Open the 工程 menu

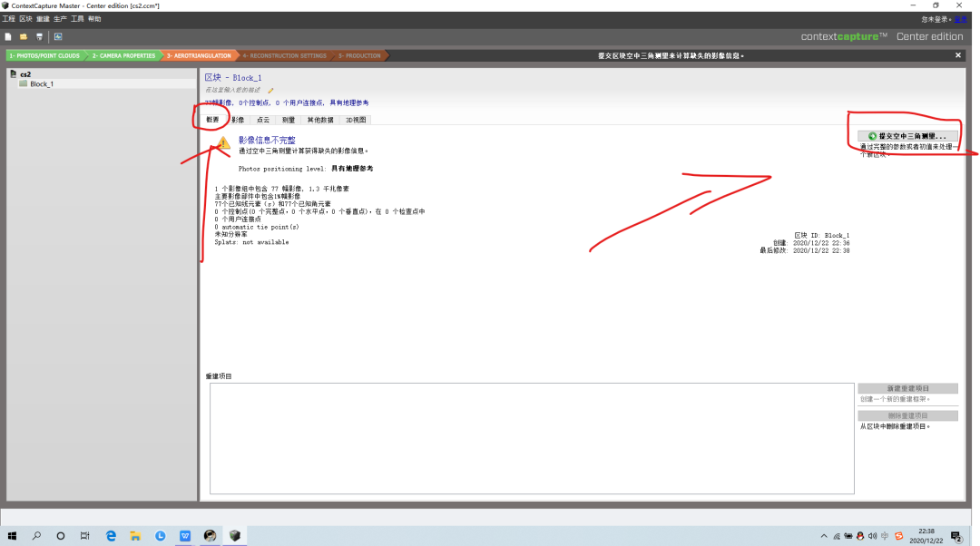pos(9,19)
